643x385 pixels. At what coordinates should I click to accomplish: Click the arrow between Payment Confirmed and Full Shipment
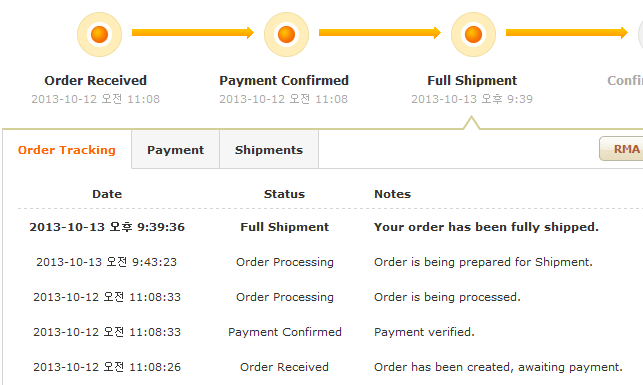pyautogui.click(x=380, y=33)
